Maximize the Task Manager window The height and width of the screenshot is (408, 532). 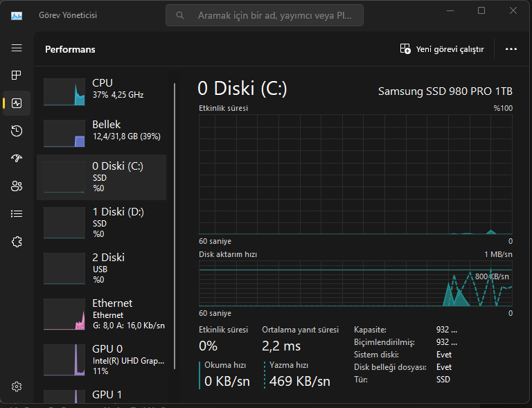[481, 10]
